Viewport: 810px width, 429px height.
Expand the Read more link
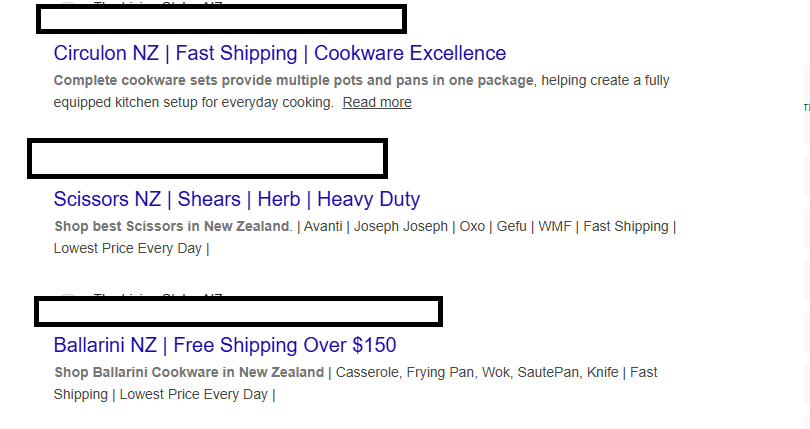[377, 102]
